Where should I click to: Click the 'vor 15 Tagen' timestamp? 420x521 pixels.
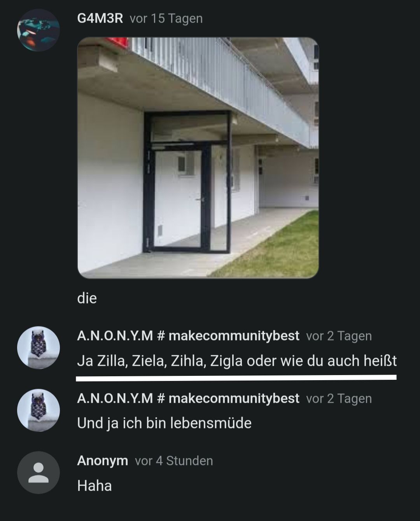coord(166,19)
